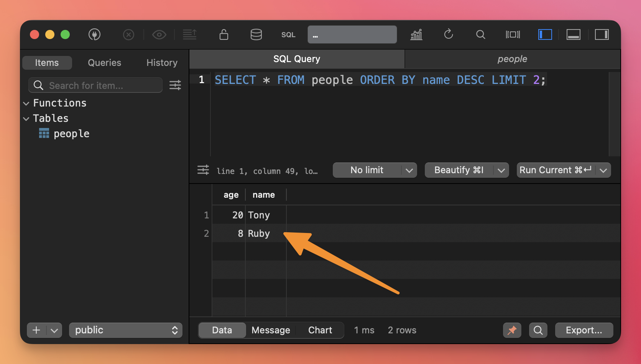Click Run Current button
641x364 pixels.
pyautogui.click(x=556, y=170)
